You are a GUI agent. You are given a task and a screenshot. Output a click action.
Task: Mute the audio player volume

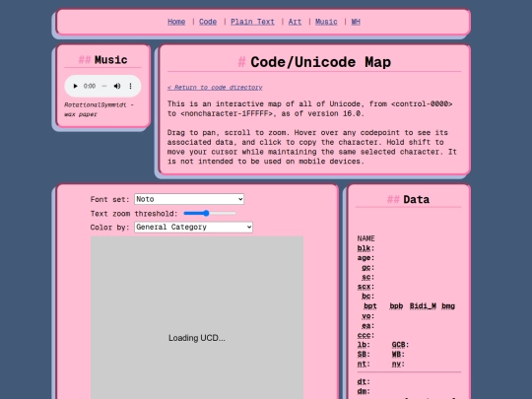click(x=117, y=86)
